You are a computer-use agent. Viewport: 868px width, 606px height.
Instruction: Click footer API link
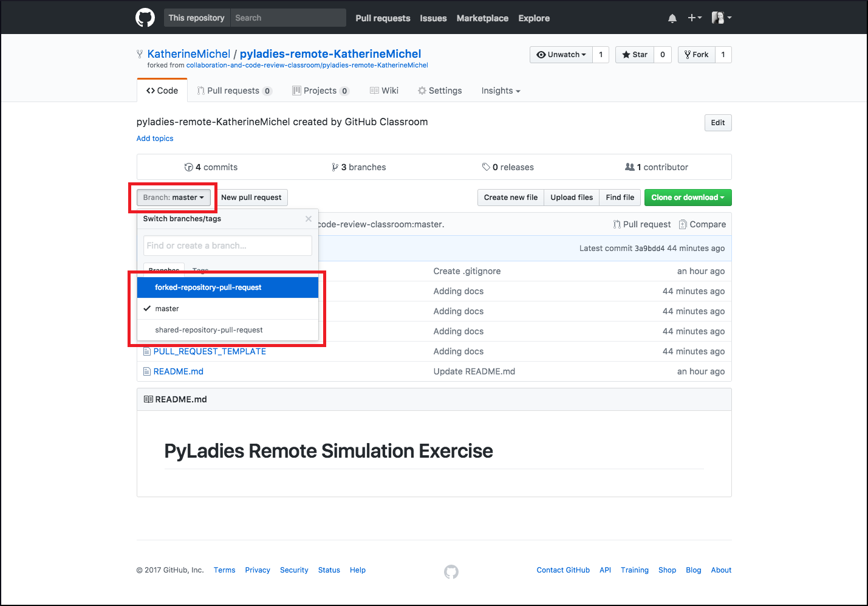pos(605,570)
